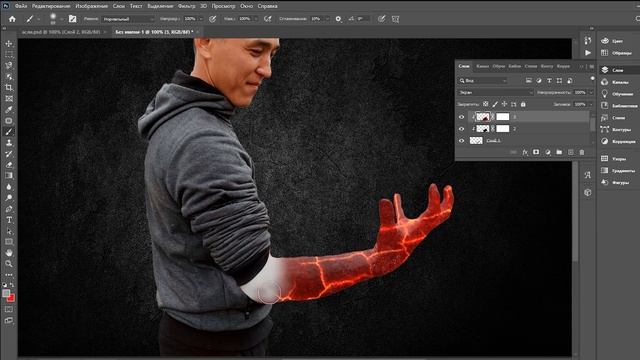Screen dimensions: 640x360
Task: Switch to the Без имени-1 document tab
Action: pos(154,32)
